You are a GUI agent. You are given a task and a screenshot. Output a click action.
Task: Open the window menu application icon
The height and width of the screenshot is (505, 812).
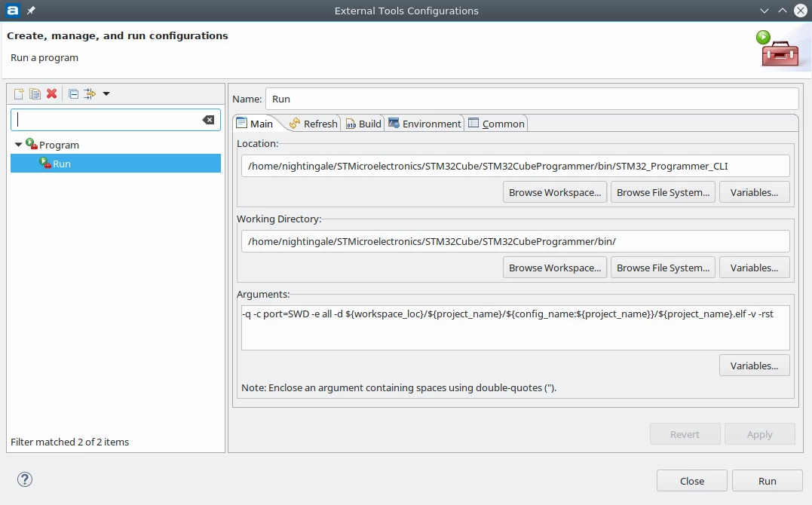click(12, 11)
